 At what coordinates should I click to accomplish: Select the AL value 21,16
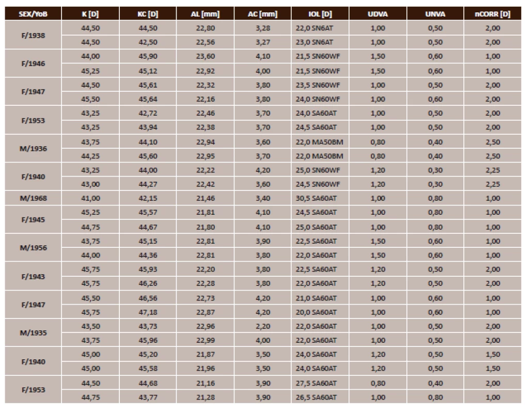(x=205, y=383)
